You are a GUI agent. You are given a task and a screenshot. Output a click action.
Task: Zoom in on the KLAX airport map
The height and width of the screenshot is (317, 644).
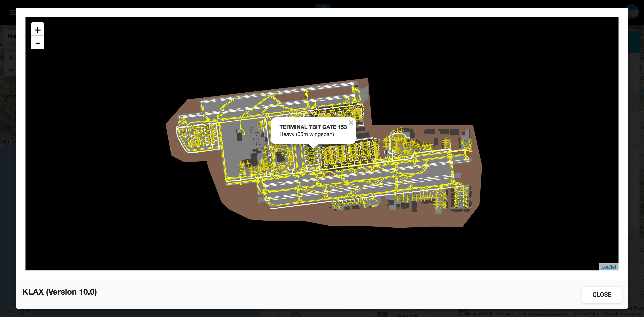[38, 30]
